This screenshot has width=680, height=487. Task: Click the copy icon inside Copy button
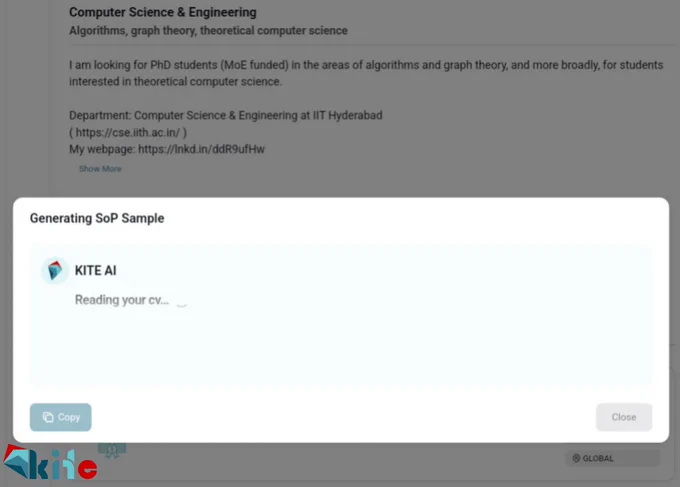click(48, 417)
